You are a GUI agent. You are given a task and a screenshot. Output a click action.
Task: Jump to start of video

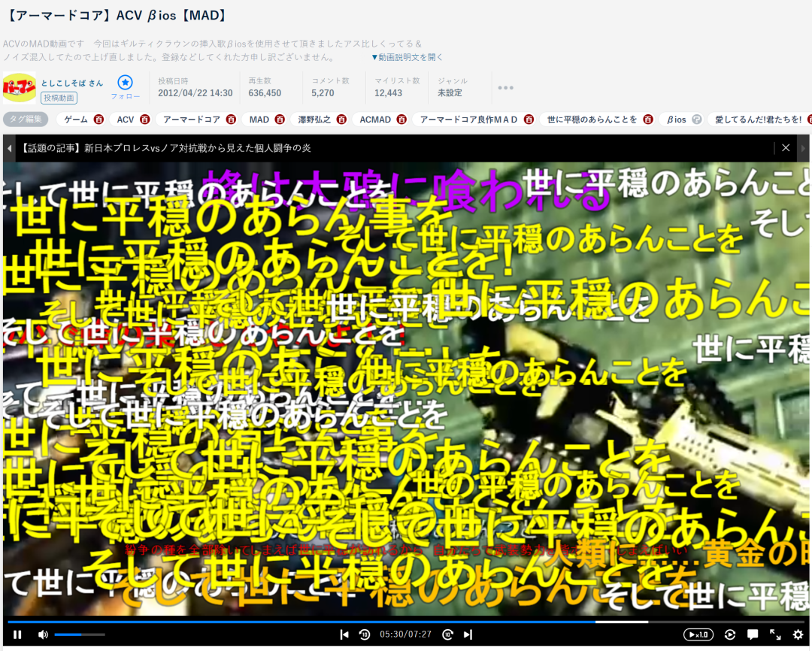pos(344,634)
